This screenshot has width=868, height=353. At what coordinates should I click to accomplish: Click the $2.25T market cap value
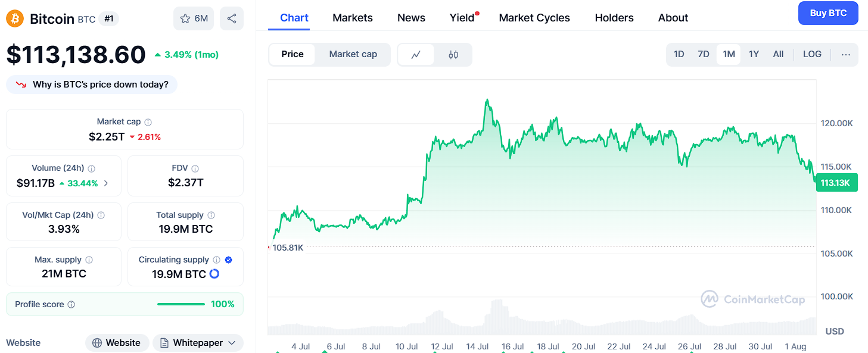pos(107,137)
